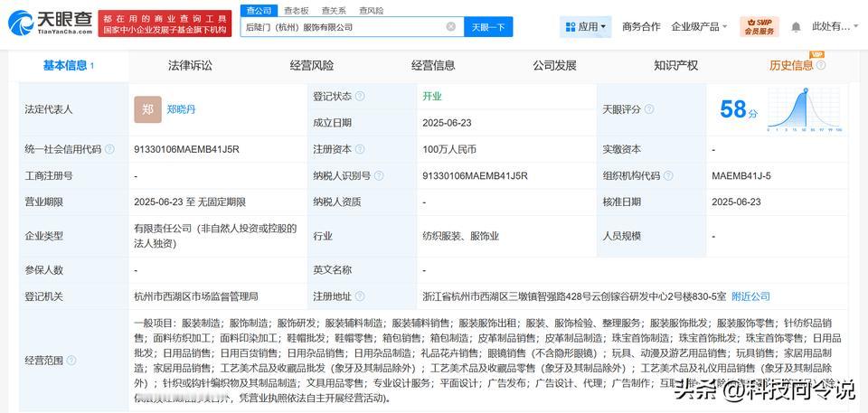Switch to 查公司 search tab

(x=259, y=10)
